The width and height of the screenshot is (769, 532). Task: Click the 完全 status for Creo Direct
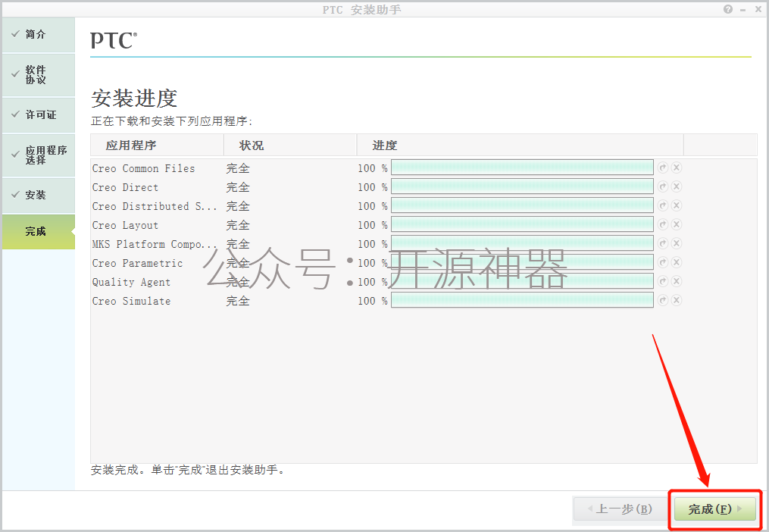[x=238, y=187]
